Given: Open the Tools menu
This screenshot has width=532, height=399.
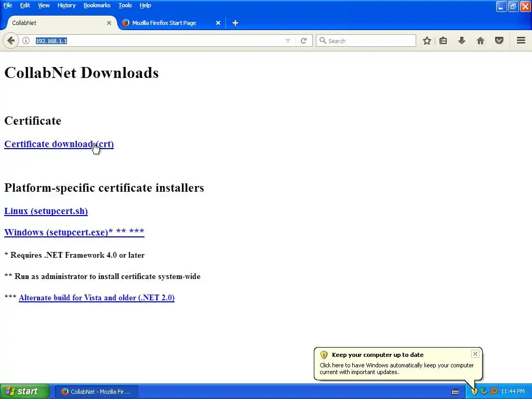Looking at the screenshot, I should click(125, 5).
